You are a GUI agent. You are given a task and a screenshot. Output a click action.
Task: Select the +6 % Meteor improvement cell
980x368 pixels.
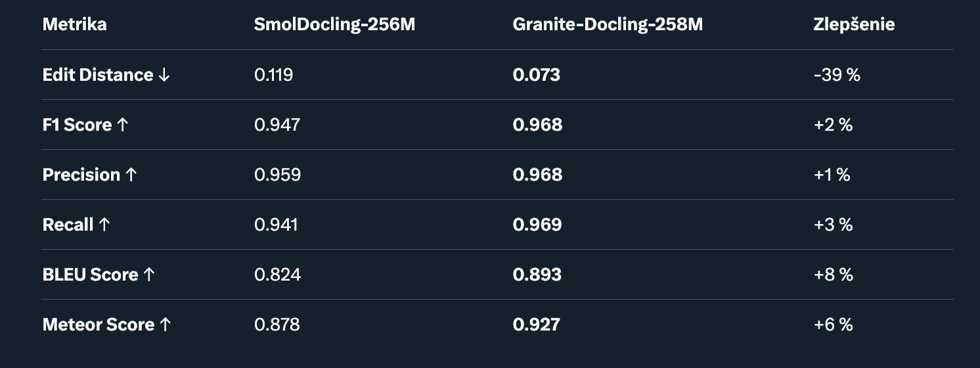click(x=833, y=325)
